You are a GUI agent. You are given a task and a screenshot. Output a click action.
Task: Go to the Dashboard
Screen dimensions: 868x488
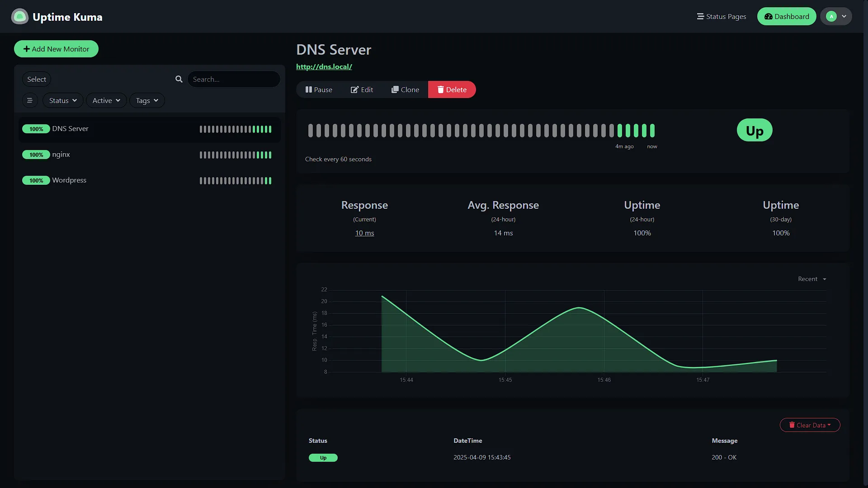pyautogui.click(x=787, y=16)
